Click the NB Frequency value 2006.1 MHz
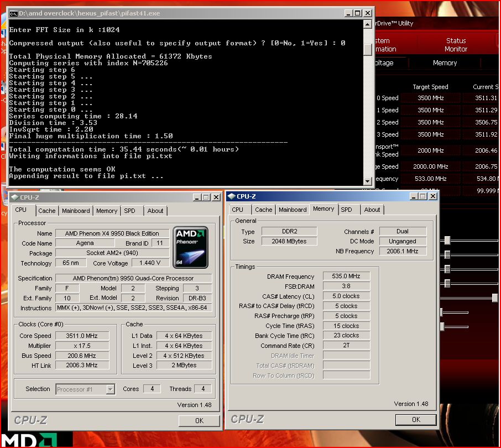Screen dimensions: 501x448 click(x=403, y=251)
